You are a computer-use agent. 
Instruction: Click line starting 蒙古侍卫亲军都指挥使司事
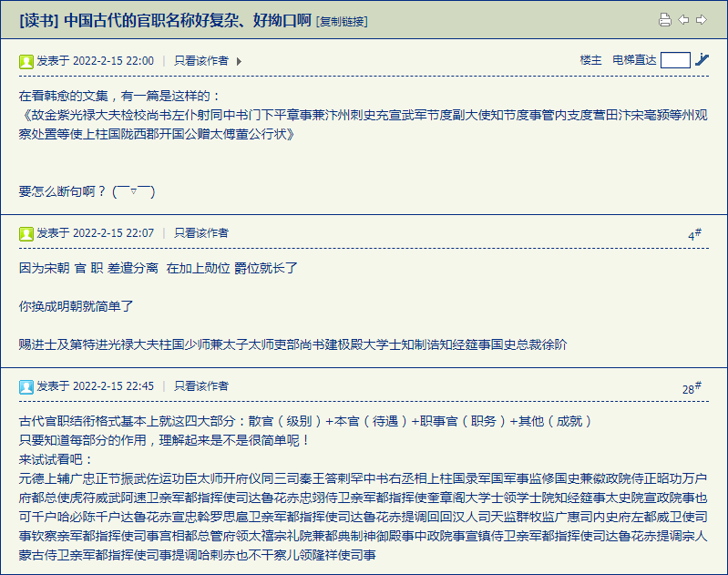click(x=198, y=555)
